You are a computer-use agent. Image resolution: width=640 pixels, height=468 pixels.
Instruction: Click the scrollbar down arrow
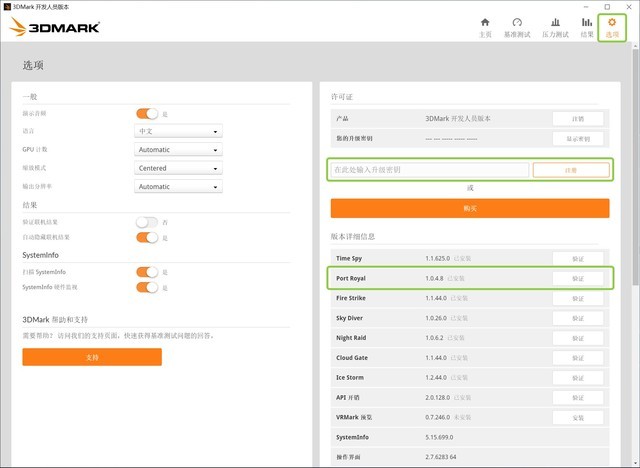[x=636, y=463]
